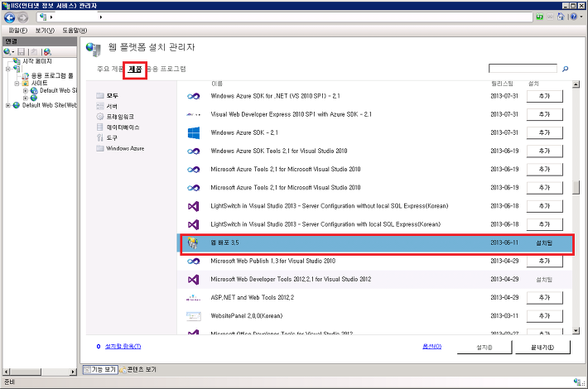This screenshot has width=588, height=389.
Task: Open the 옵션(O) link
Action: [432, 347]
